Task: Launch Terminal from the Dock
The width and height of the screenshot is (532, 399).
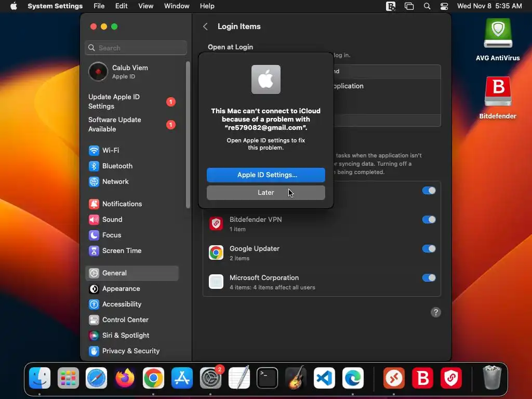Action: pyautogui.click(x=268, y=378)
